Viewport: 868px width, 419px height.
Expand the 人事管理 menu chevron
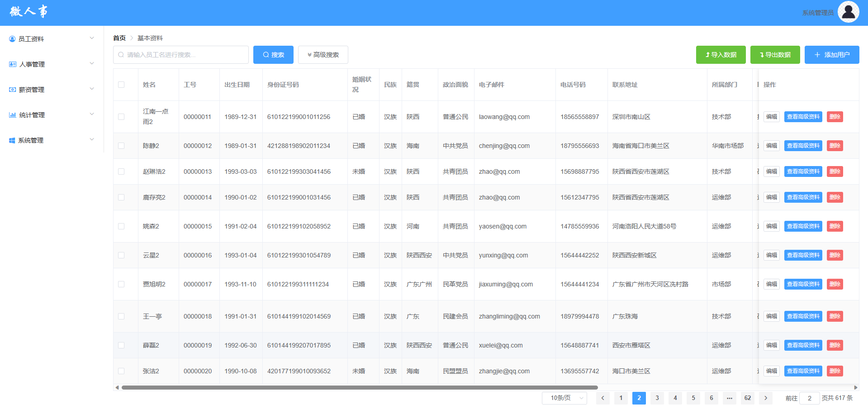click(92, 63)
